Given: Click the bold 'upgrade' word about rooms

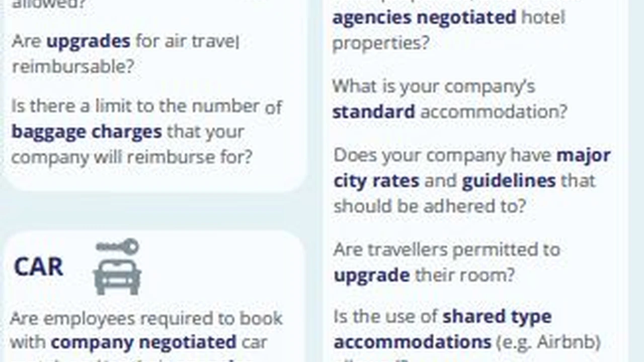Looking at the screenshot, I should pos(371,275).
